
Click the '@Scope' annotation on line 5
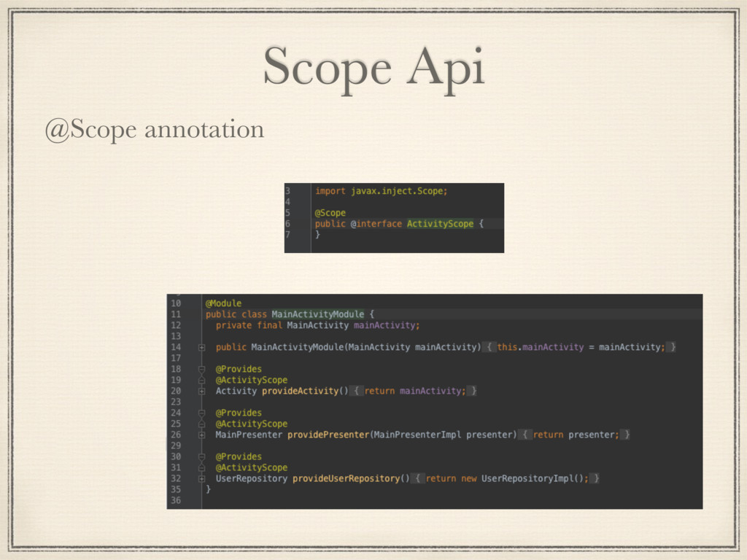tap(330, 213)
